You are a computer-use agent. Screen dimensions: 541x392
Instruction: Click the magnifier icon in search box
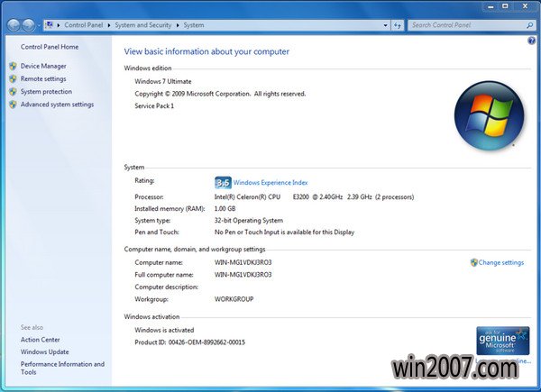530,25
